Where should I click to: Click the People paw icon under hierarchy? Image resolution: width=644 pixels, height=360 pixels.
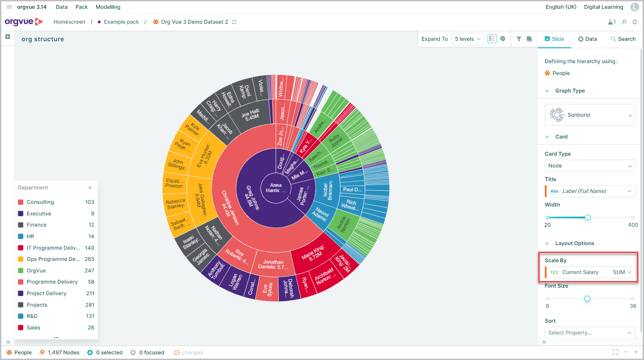(x=547, y=73)
